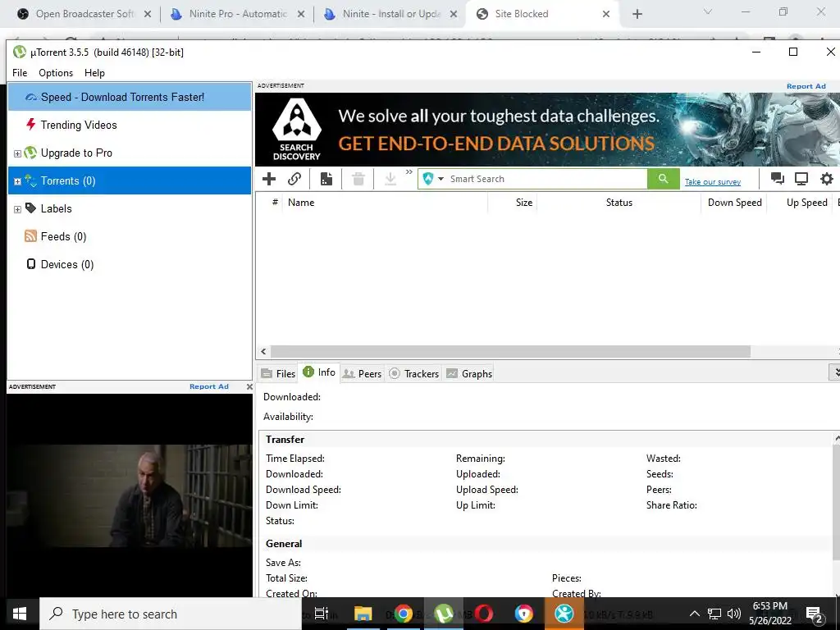Click the horizontal scrollbar of torrent list

coord(510,351)
